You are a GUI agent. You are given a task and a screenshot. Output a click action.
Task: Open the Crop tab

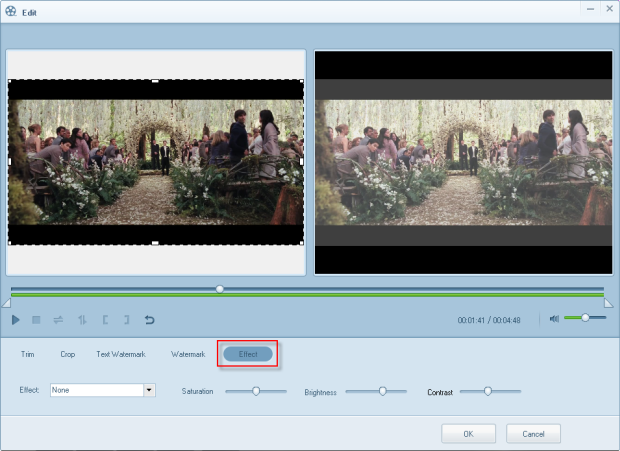[x=67, y=354]
